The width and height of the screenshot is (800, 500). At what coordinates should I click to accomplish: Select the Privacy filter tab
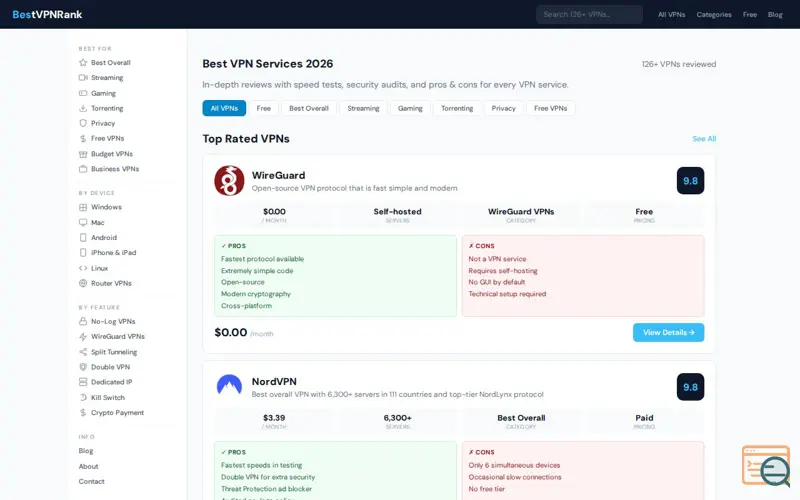point(504,108)
